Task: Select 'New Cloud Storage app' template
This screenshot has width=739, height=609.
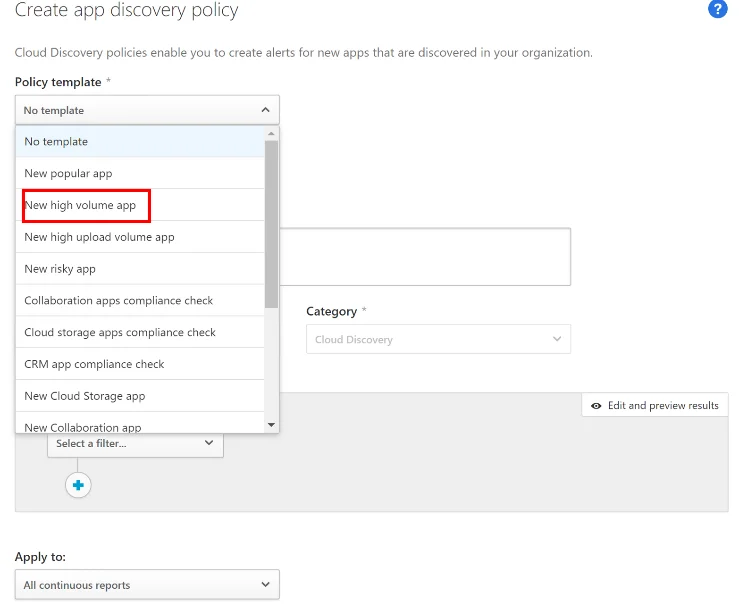Action: (x=140, y=396)
